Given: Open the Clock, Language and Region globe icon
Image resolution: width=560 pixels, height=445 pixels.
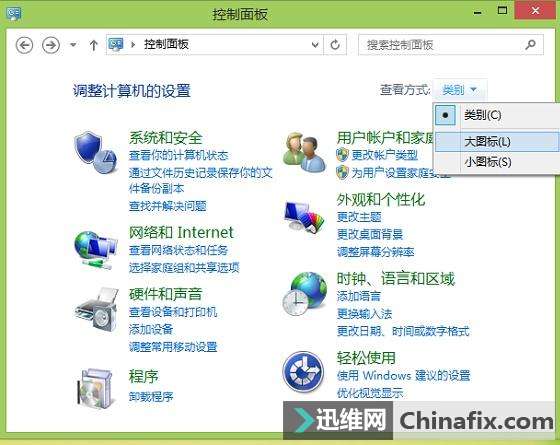Looking at the screenshot, I should pyautogui.click(x=304, y=294).
